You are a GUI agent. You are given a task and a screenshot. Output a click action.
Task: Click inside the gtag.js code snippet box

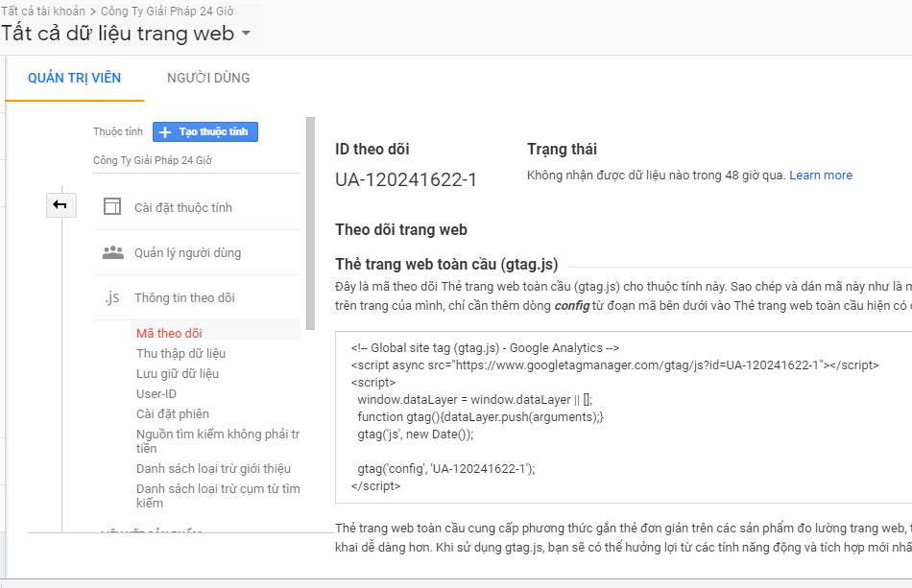(x=623, y=417)
